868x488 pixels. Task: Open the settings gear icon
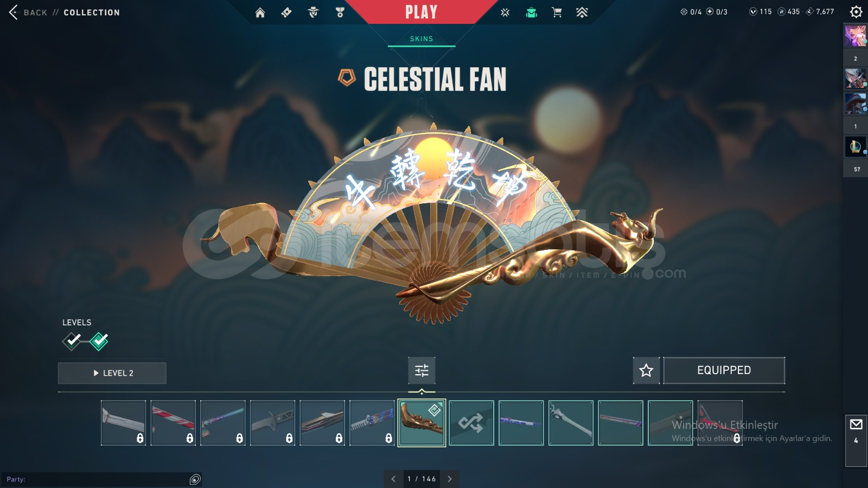(x=856, y=12)
